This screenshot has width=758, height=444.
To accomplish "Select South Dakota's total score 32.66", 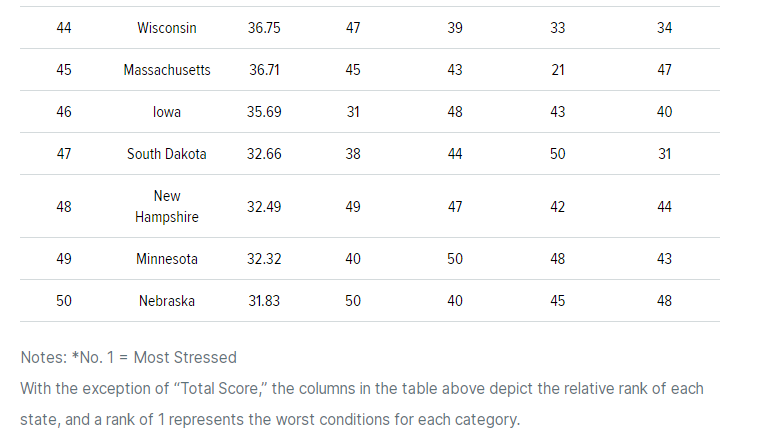I will point(264,154).
